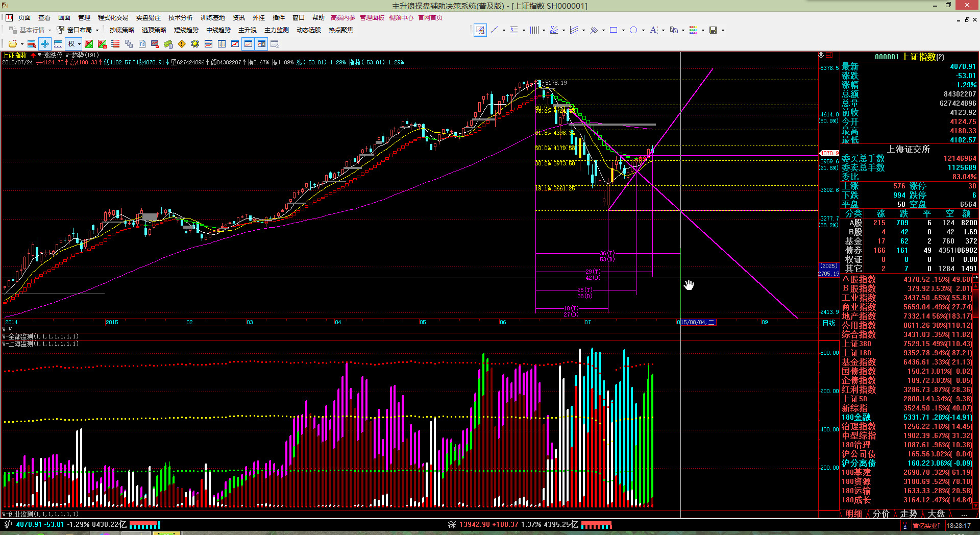Select the rectangle drawing tool
Viewport: 980px width, 535px height.
pos(614,30)
